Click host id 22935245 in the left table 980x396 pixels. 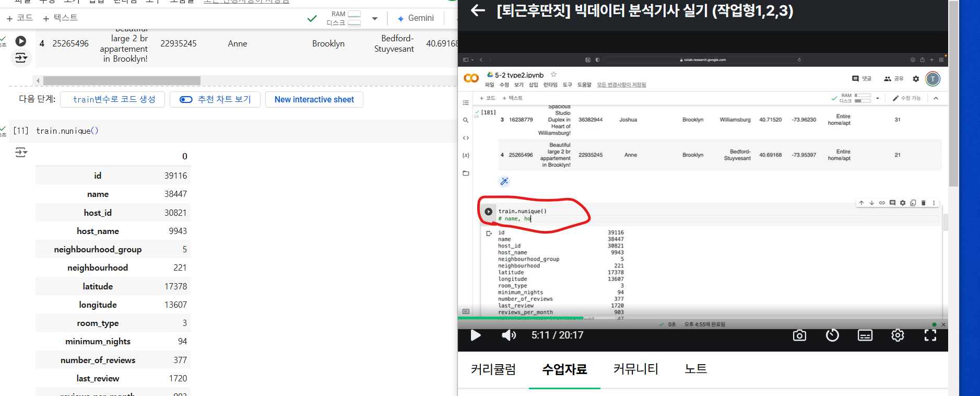click(x=179, y=43)
